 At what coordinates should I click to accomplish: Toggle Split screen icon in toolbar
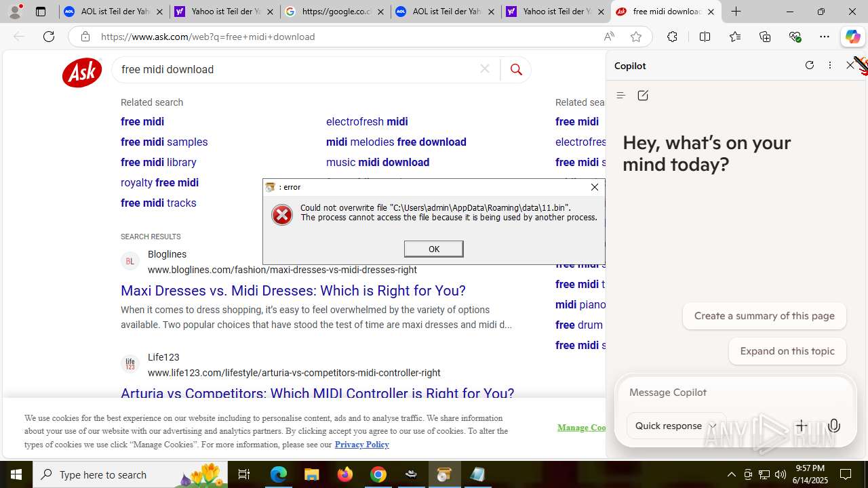705,37
